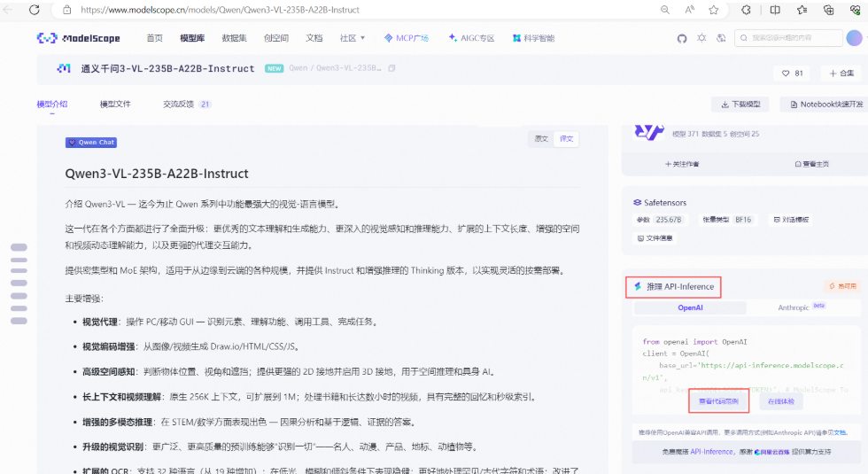Screen dimensions: 868x474
Task: Click 查看主页 button
Action: [811, 164]
